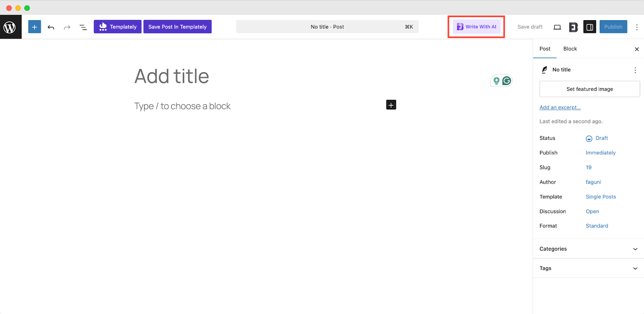Open the post actions three-dot menu
The width and height of the screenshot is (644, 314).
click(x=635, y=70)
